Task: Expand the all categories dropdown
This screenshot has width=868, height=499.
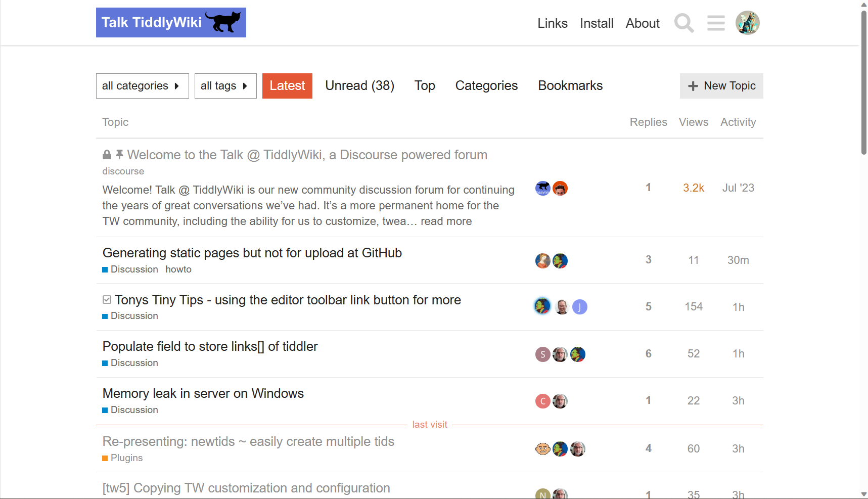Action: point(142,86)
